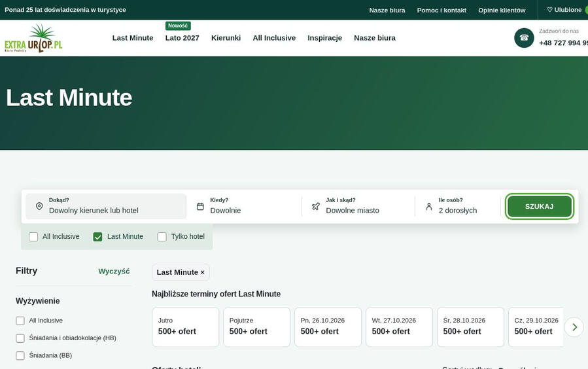Open Inspiracje navigation item
The width and height of the screenshot is (588, 369).
coord(325,38)
